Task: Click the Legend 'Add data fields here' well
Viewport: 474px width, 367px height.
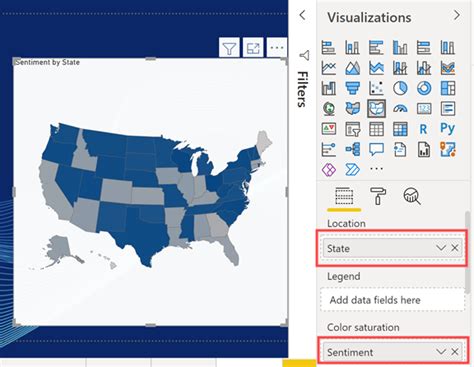Action: pos(392,300)
